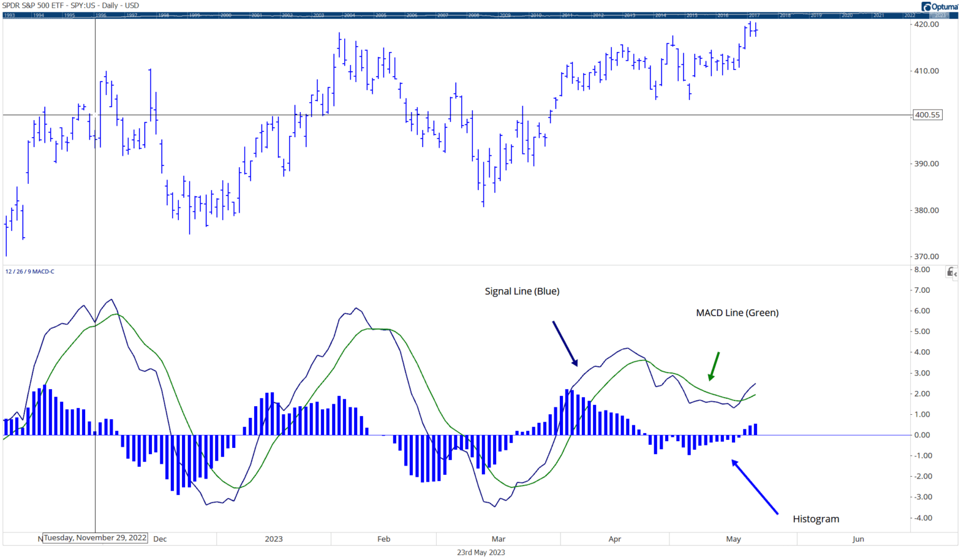961x560 pixels.
Task: Click the 23rd May 2023 date caption
Action: [x=480, y=552]
